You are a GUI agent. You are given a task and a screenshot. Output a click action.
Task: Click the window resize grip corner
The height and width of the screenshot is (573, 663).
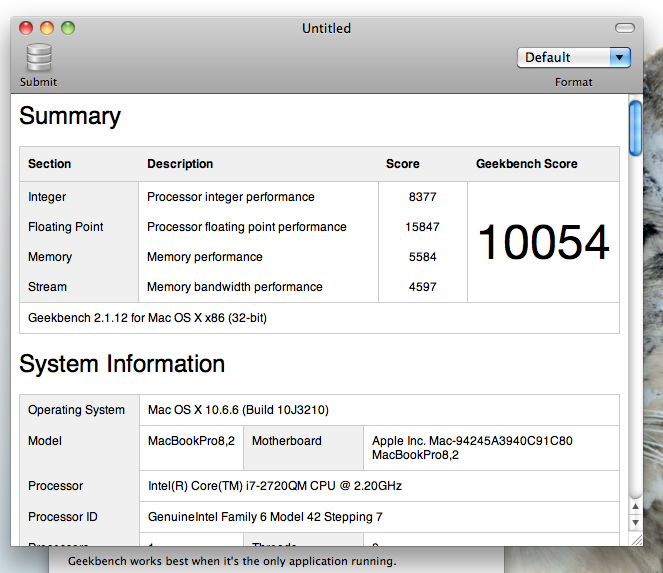pos(636,539)
